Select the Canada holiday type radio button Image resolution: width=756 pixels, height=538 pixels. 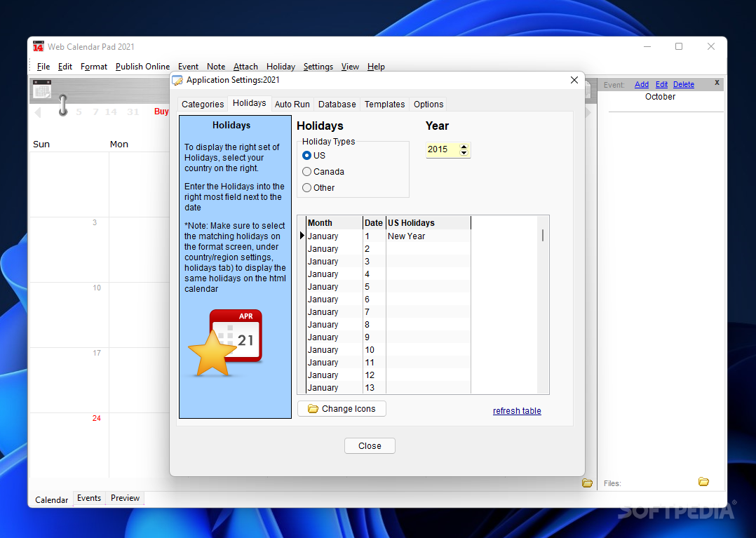tap(306, 172)
